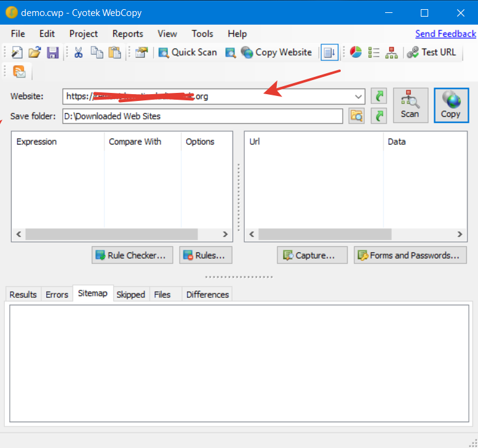The width and height of the screenshot is (478, 448).
Task: Switch to the Differences tab
Action: click(x=207, y=295)
